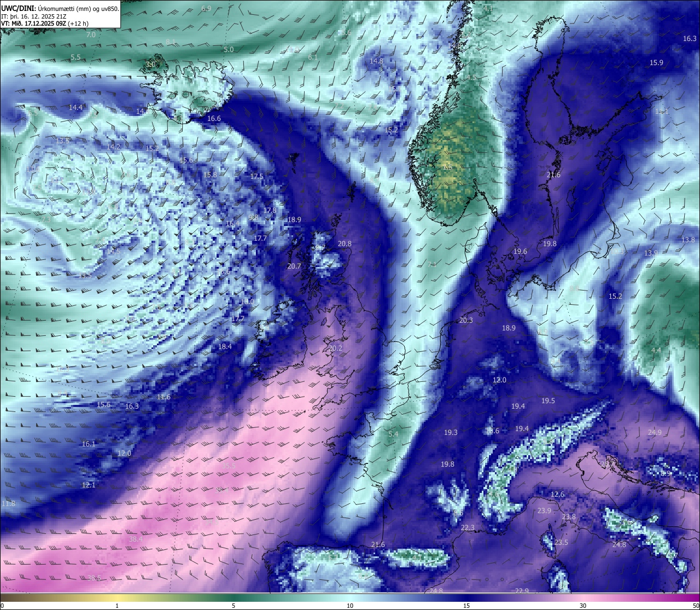This screenshot has width=700, height=610.
Task: Click the 22.3 value label
Action: point(468,528)
